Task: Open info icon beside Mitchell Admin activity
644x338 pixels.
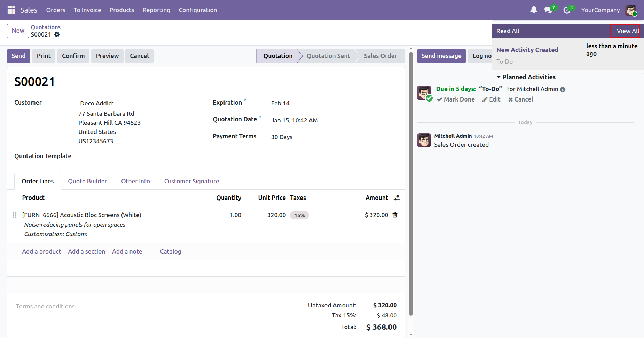Action: point(563,90)
